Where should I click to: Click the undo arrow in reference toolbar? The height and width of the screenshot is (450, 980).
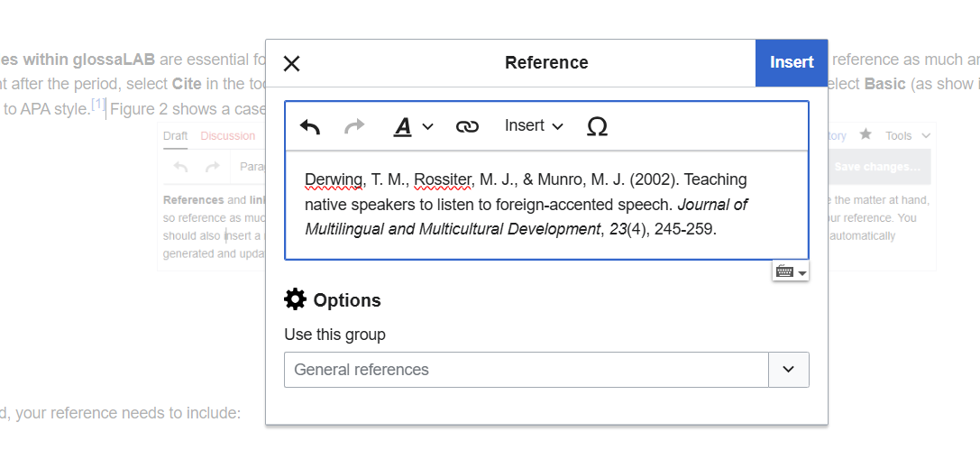(x=310, y=126)
